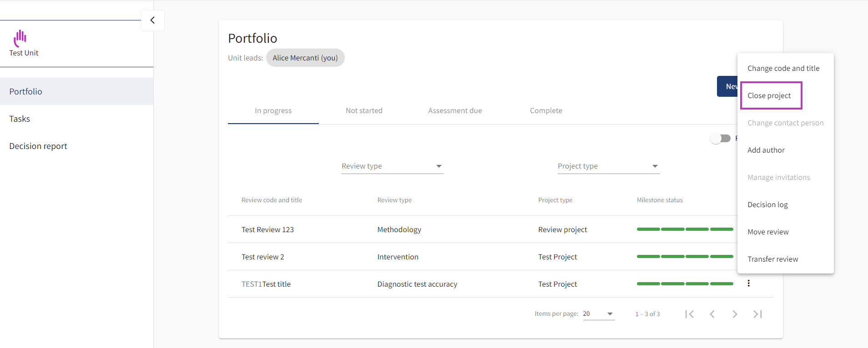The height and width of the screenshot is (348, 868).
Task: Change the items per page dropdown
Action: pyautogui.click(x=598, y=314)
